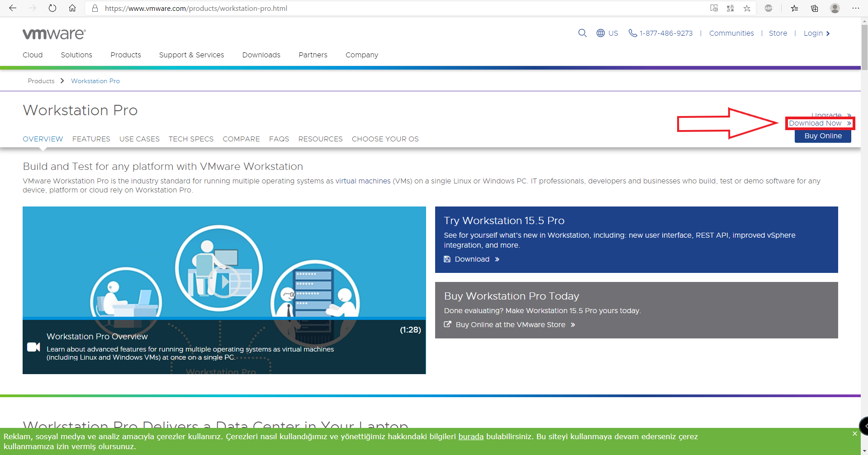Open the Communities link
Screen dimensions: 868x455
[731, 33]
